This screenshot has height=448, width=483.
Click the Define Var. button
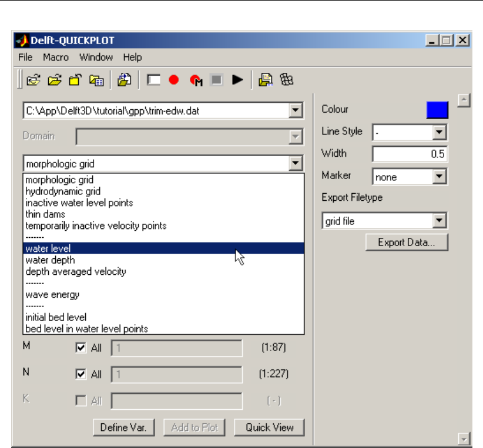(x=123, y=427)
